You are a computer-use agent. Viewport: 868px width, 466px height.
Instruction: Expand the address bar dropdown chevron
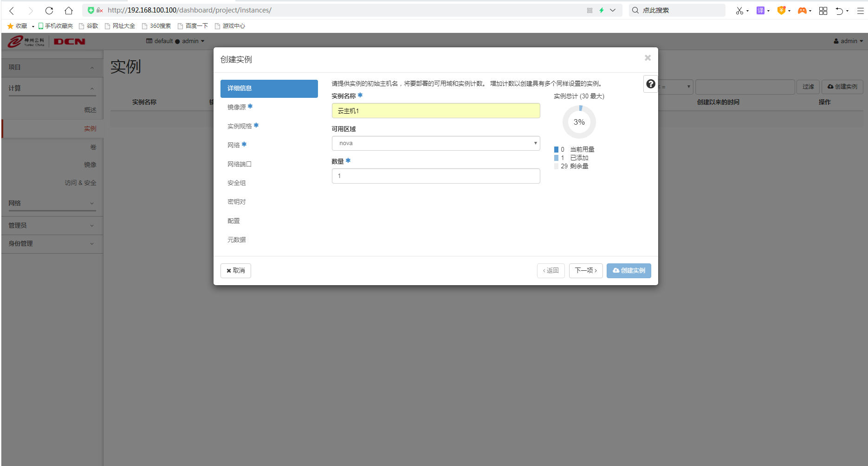(613, 10)
